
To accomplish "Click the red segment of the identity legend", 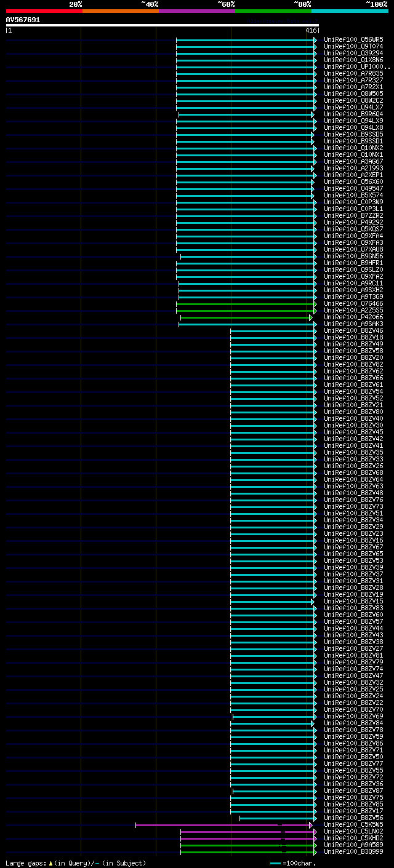I will point(44,11).
